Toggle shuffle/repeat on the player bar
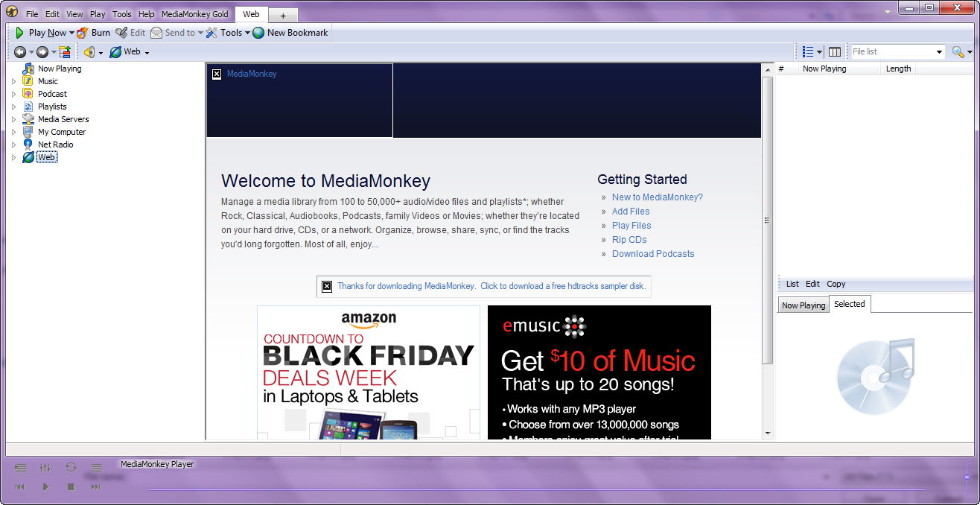980x505 pixels. click(71, 468)
